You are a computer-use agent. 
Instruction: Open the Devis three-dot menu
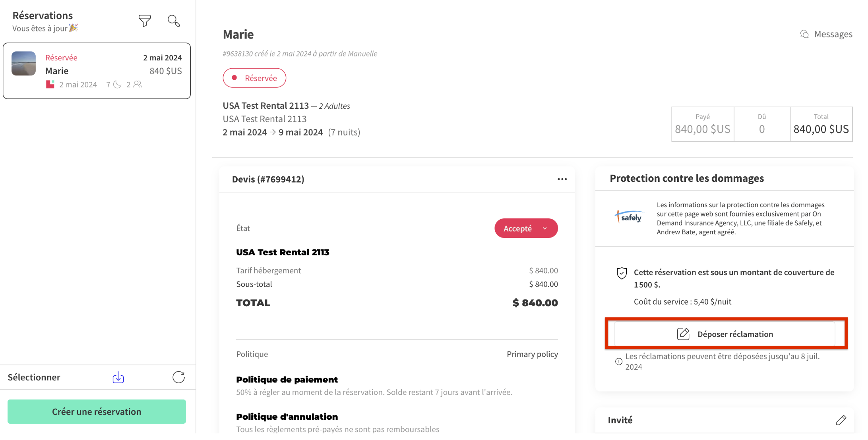tap(562, 179)
